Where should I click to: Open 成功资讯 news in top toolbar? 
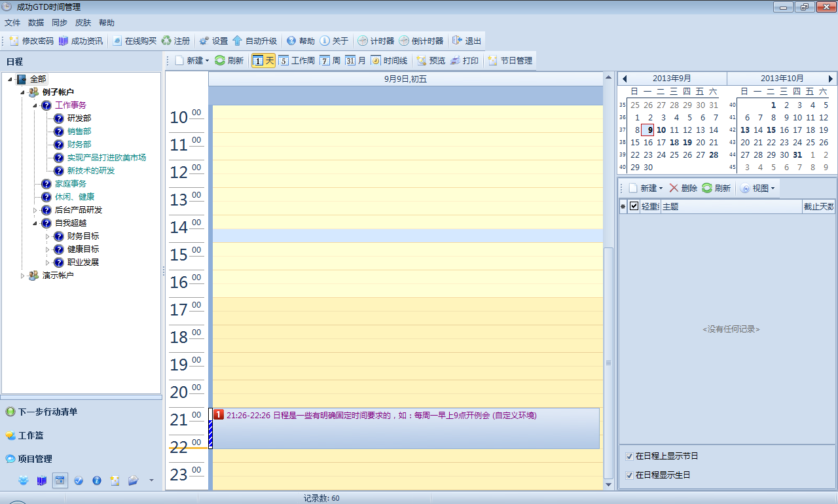(81, 41)
